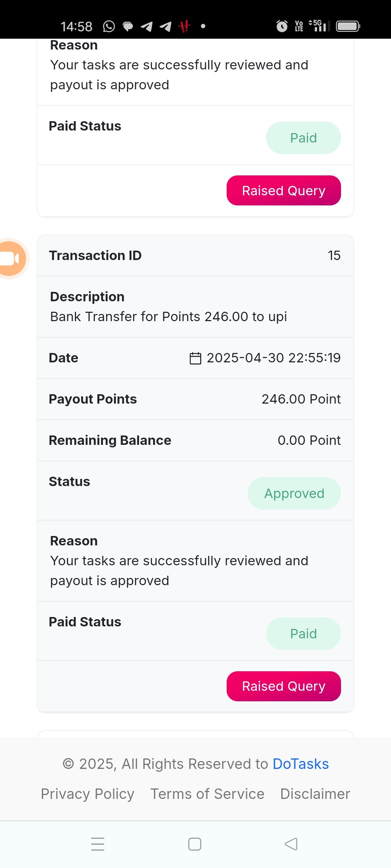Tap the chat bubble notification icon

coord(128,26)
